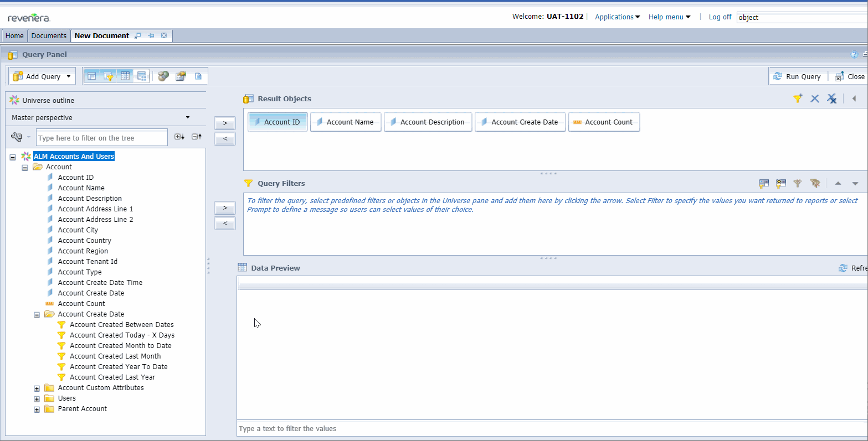Viewport: 868px width, 441px height.
Task: Select Account Tenant Id tree item
Action: [88, 261]
